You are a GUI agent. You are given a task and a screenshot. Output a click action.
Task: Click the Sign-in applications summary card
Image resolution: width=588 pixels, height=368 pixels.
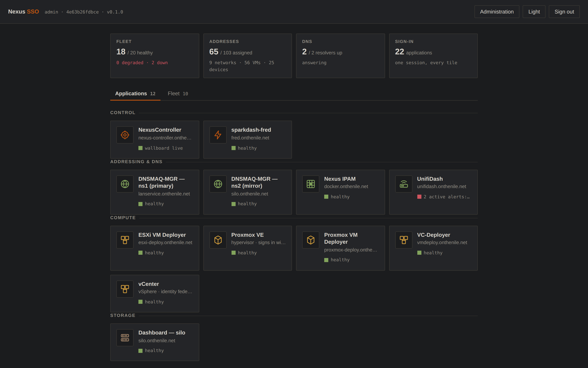(x=433, y=56)
